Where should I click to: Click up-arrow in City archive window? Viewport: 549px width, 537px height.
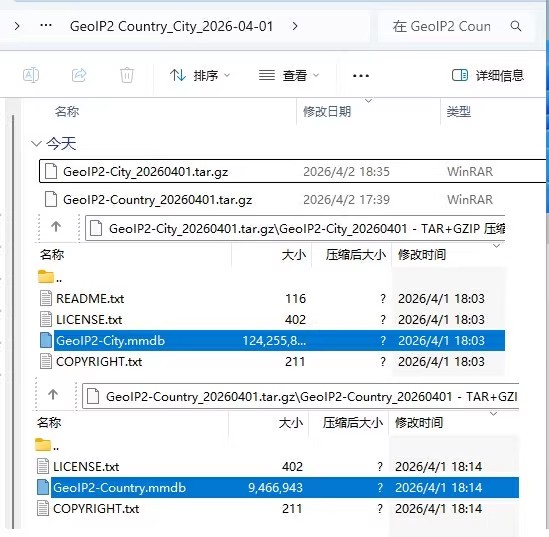point(56,226)
